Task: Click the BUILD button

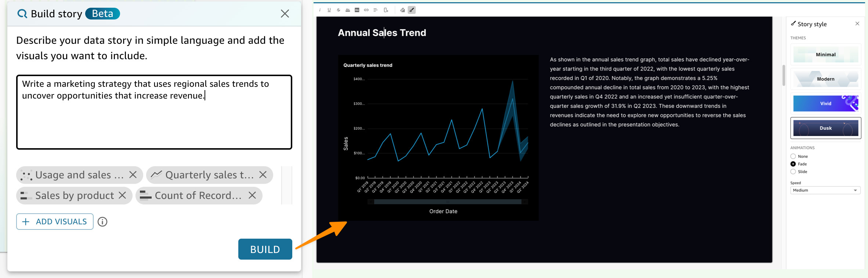Action: 265,249
